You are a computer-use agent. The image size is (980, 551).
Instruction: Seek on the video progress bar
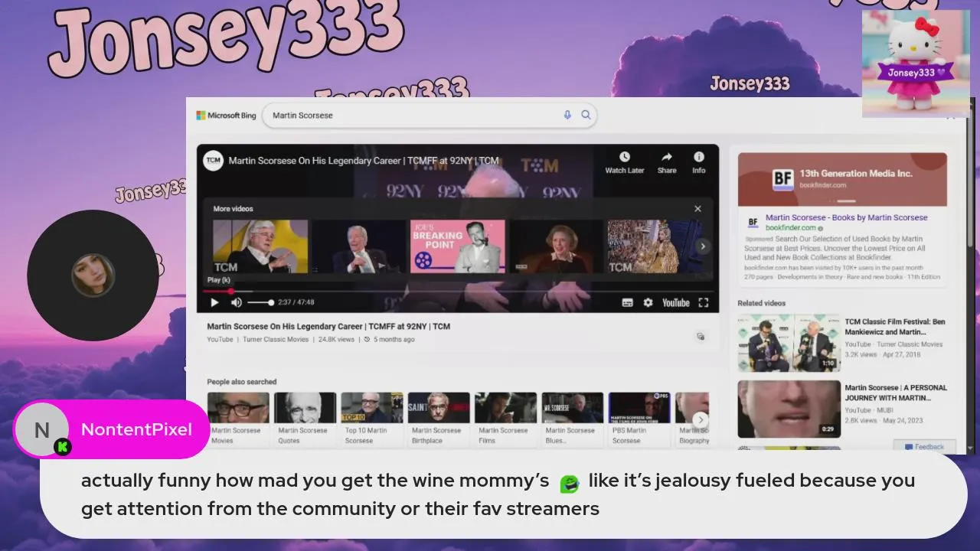[x=458, y=291]
